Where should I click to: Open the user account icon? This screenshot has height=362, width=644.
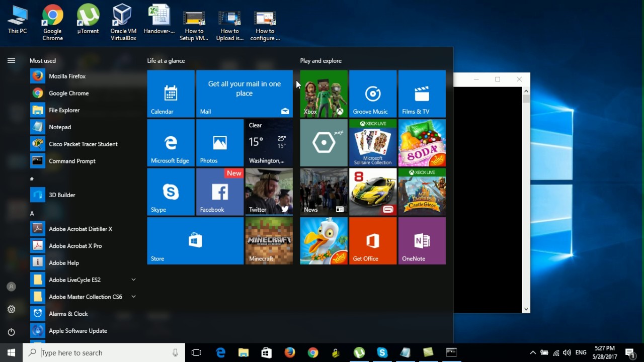(x=11, y=287)
